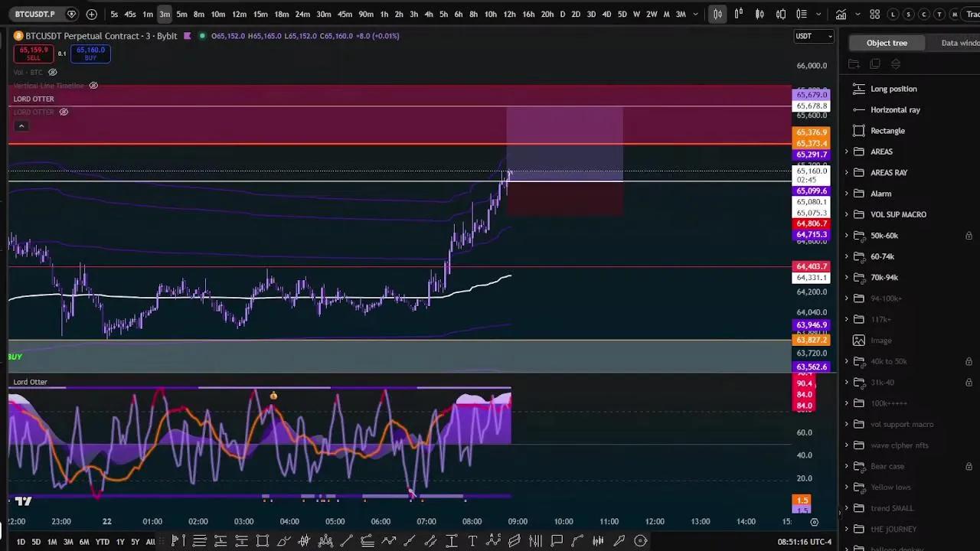This screenshot has height=551, width=980.
Task: Click the 64,806.7 red price label
Action: (811, 223)
